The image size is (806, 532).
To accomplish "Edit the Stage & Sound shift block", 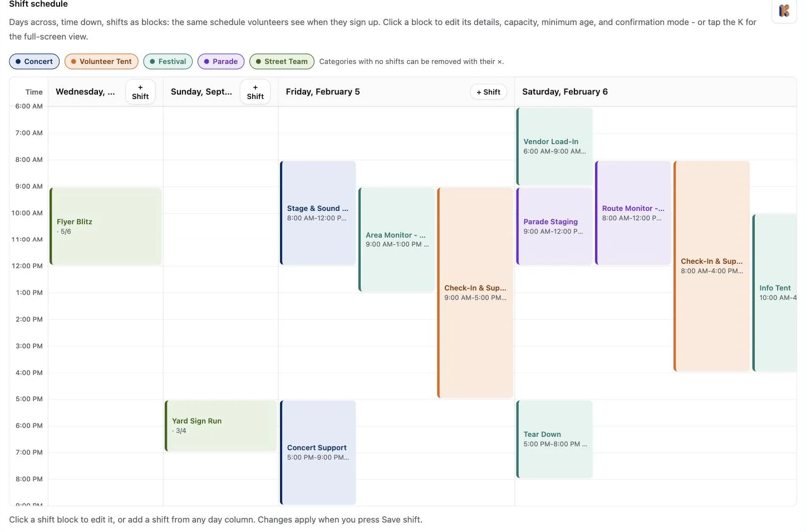I will click(318, 213).
